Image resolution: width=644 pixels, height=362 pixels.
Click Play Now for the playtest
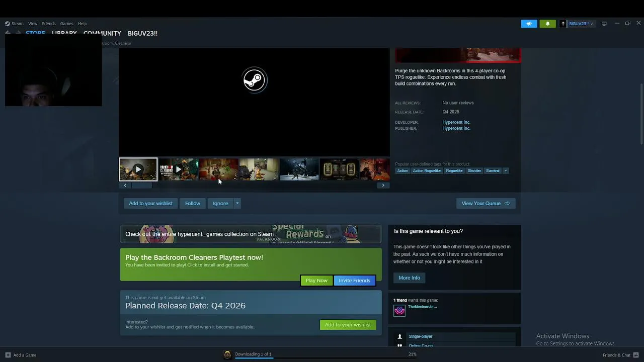[316, 281]
